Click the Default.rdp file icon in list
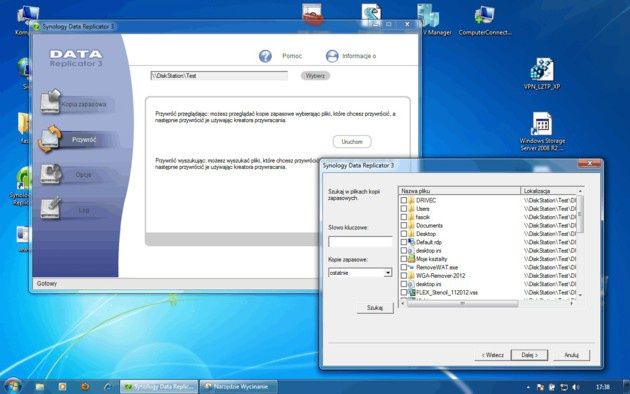The image size is (630, 394). point(411,242)
